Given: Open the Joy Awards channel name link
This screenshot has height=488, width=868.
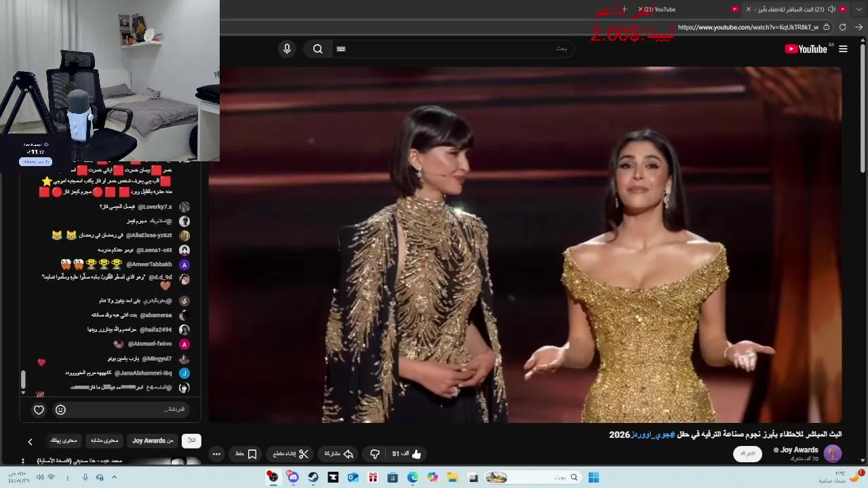Looking at the screenshot, I should tap(800, 450).
